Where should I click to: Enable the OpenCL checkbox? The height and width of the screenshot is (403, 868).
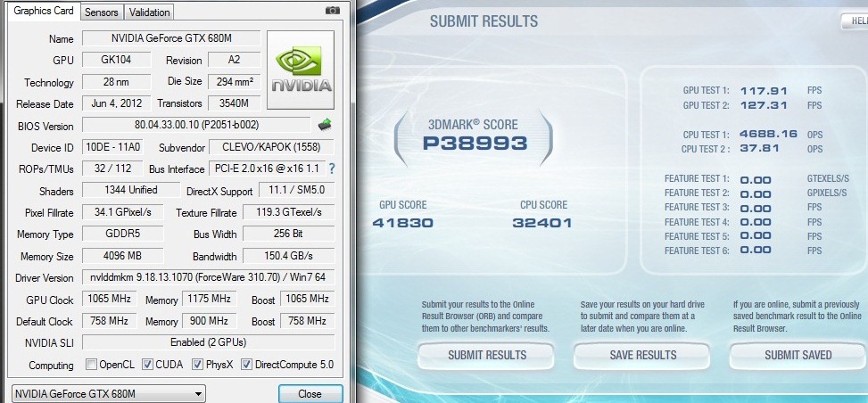coord(92,365)
